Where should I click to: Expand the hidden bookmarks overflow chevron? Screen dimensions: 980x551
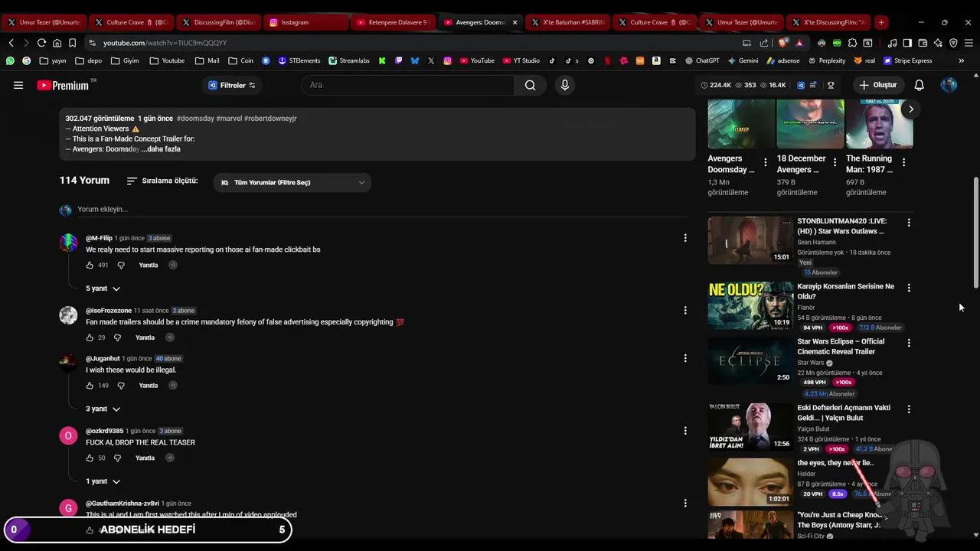[962, 60]
